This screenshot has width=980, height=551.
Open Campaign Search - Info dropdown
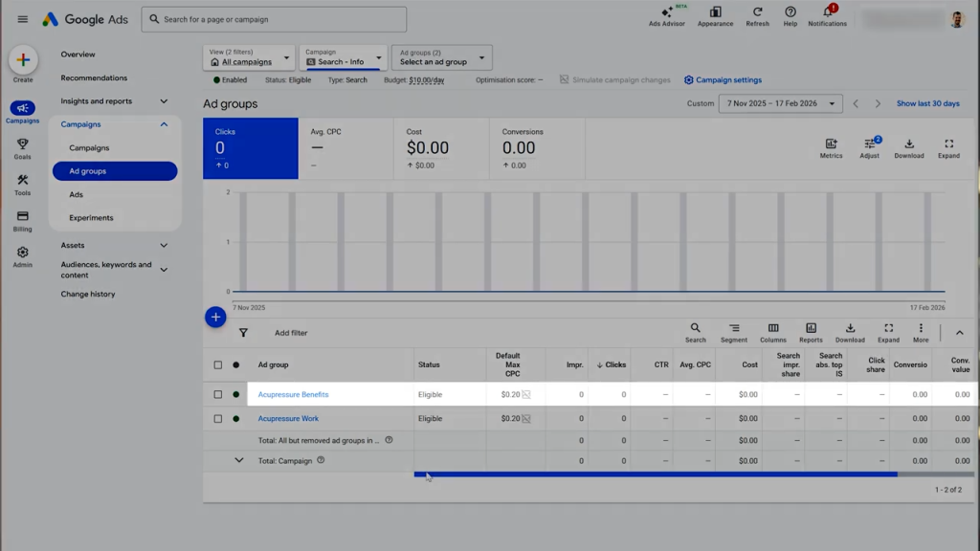(x=344, y=57)
